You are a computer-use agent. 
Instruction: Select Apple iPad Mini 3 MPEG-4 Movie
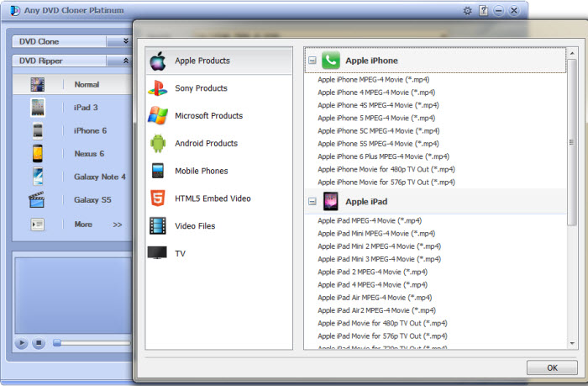tap(380, 259)
